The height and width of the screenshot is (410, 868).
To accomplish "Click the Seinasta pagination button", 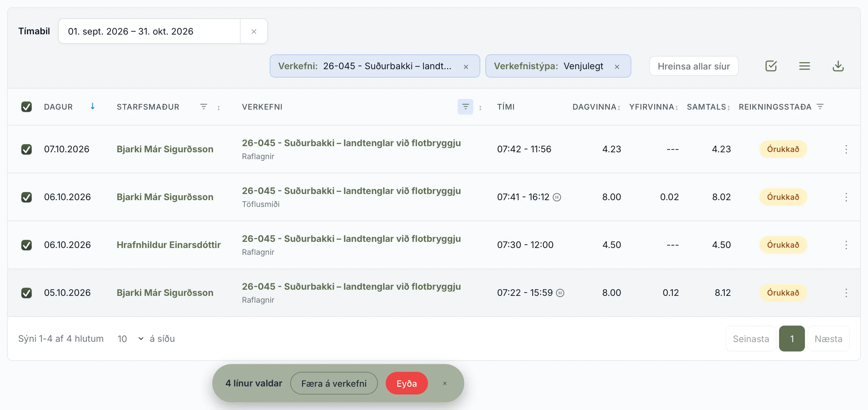I will (x=751, y=339).
